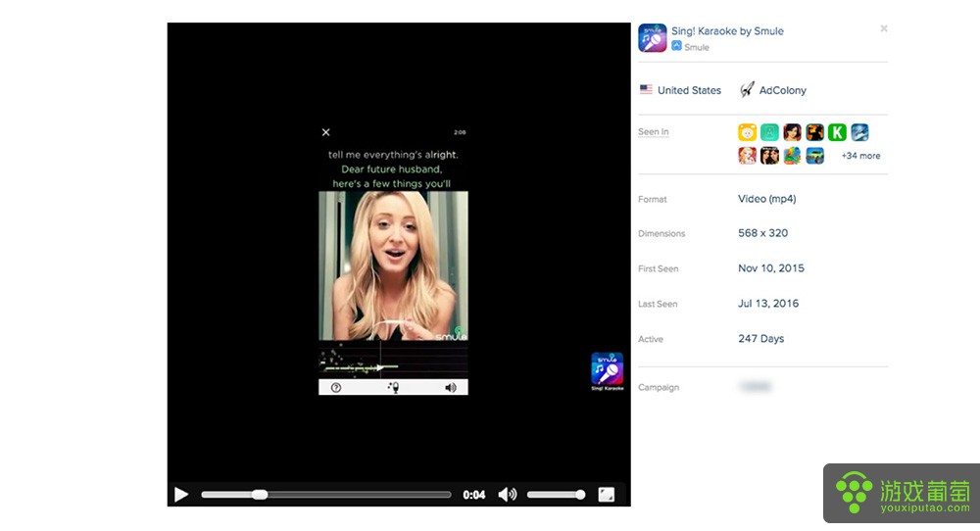The height and width of the screenshot is (531, 980).
Task: Close the ad details panel
Action: [883, 28]
